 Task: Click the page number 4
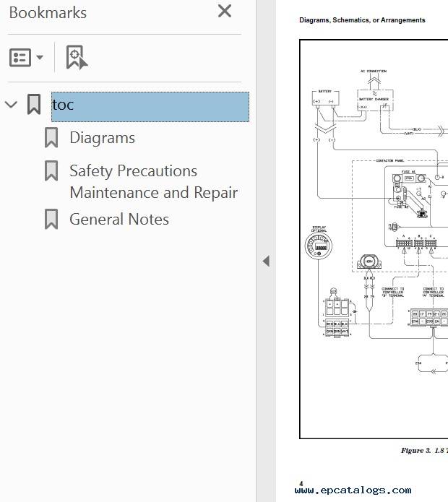[301, 483]
